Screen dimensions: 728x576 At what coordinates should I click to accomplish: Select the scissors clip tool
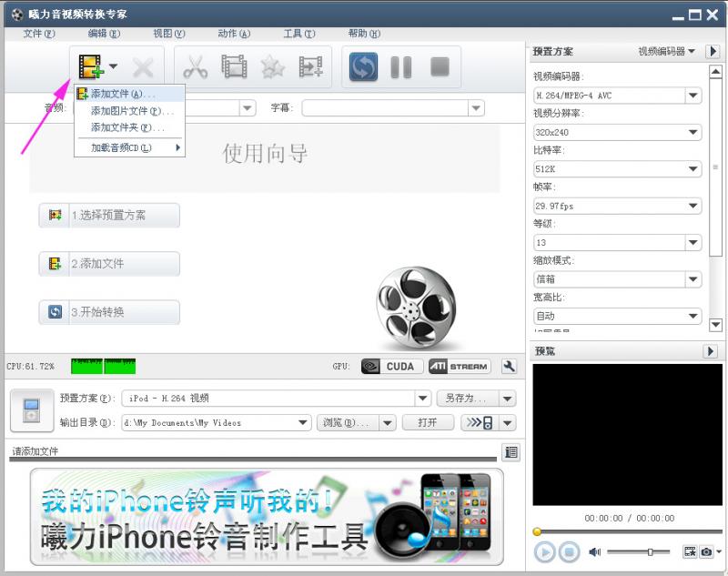click(196, 67)
